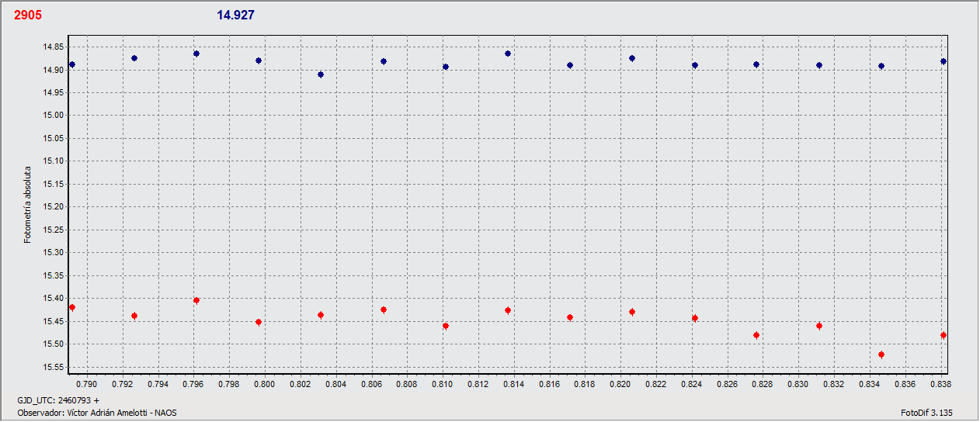980x422 pixels.
Task: Click the 15.50 y-axis tick label
Action: click(x=54, y=344)
